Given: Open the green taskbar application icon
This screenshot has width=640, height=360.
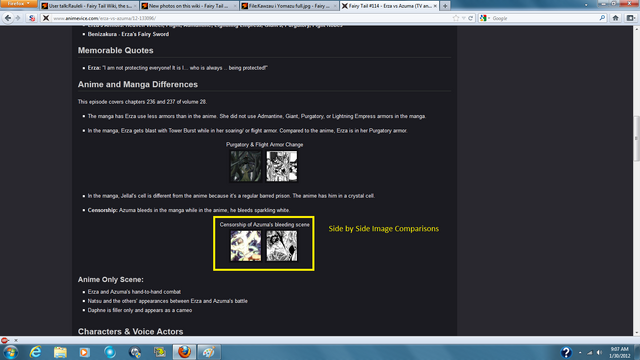Looking at the screenshot, I should [x=160, y=352].
